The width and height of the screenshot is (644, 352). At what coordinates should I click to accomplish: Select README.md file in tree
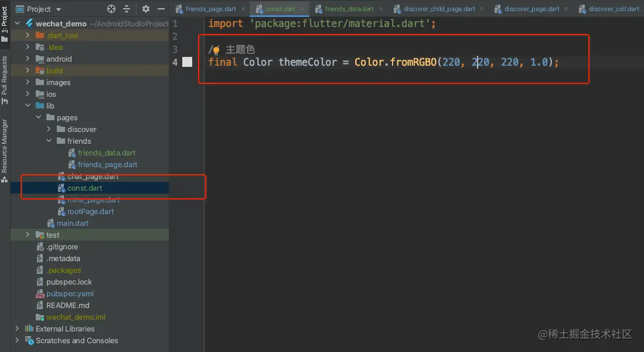(x=67, y=305)
